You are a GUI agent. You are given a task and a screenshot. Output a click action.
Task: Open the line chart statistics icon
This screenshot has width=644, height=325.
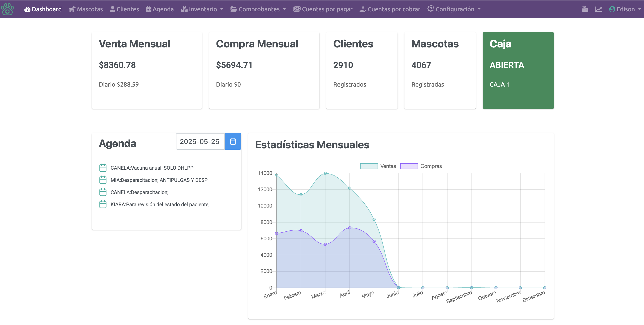(x=599, y=9)
